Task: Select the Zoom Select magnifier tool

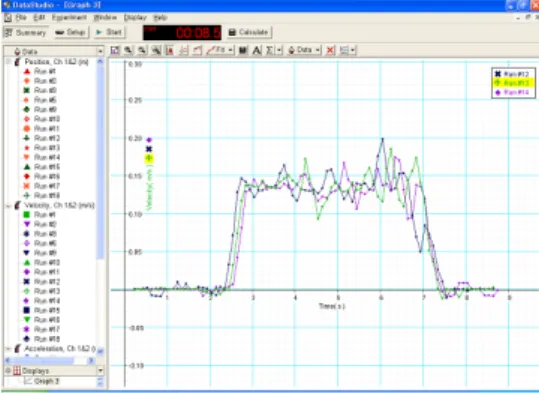Action: (156, 50)
